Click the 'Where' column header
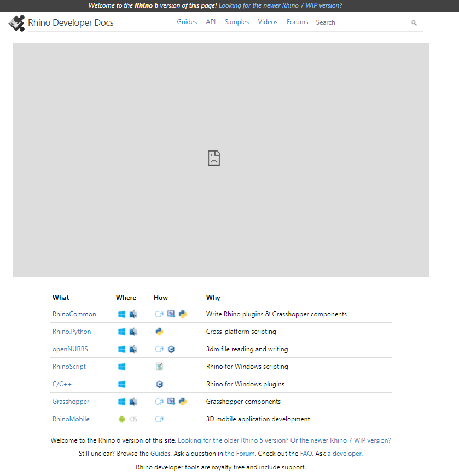Screen dimensions: 459x476 click(x=126, y=298)
